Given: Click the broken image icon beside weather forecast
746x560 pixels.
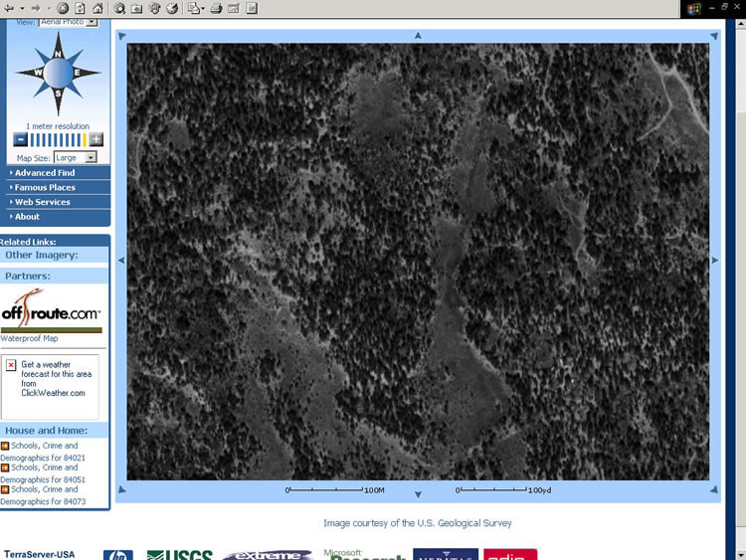Looking at the screenshot, I should pyautogui.click(x=11, y=365).
